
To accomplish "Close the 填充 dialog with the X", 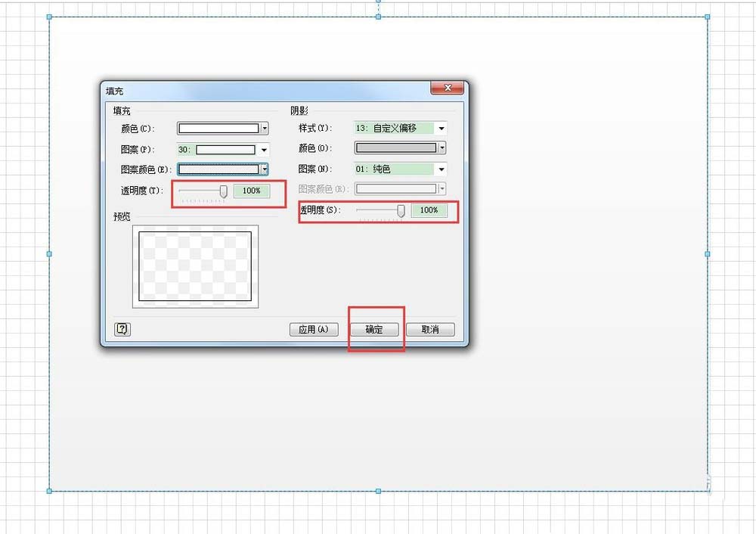I will click(x=448, y=88).
